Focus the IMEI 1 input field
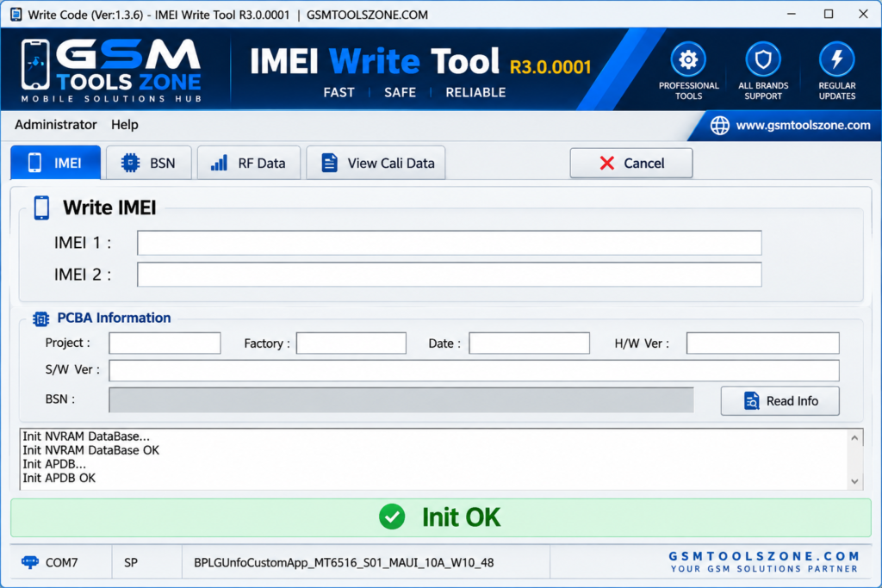882x588 pixels. click(449, 243)
